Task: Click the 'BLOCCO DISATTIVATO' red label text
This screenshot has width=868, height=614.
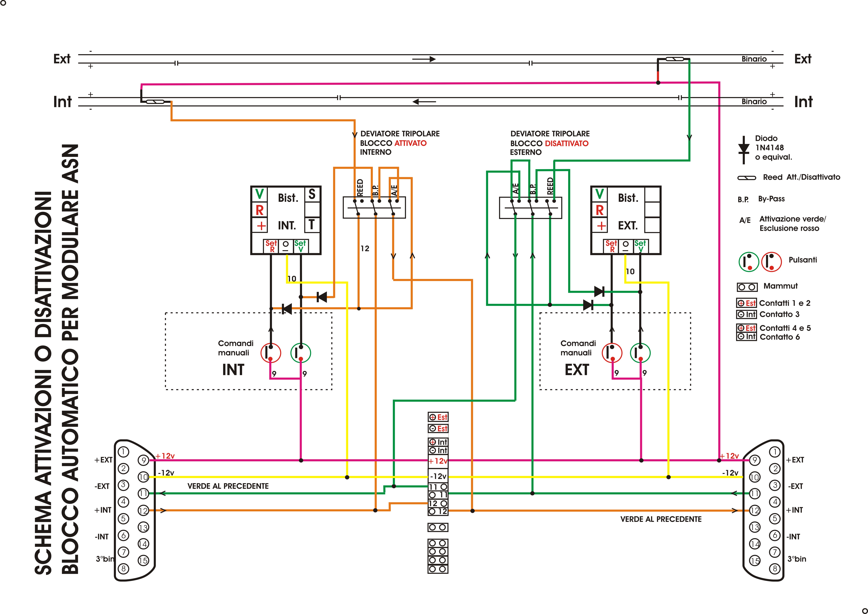Action: [x=549, y=143]
